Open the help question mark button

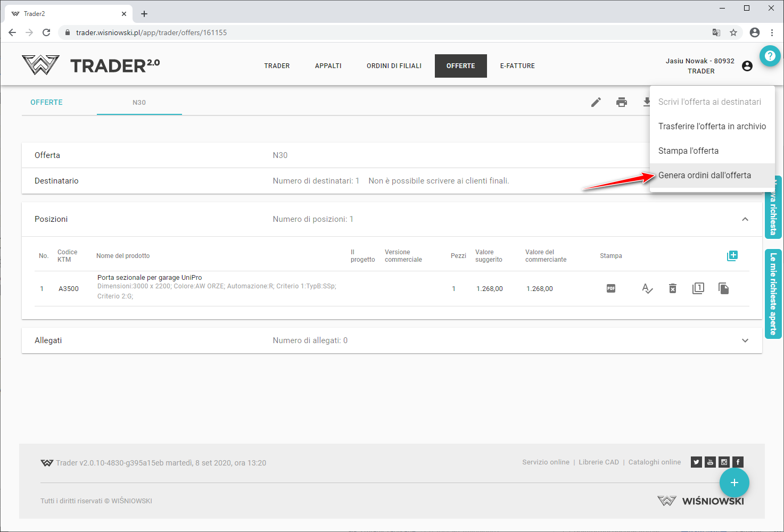(x=770, y=56)
